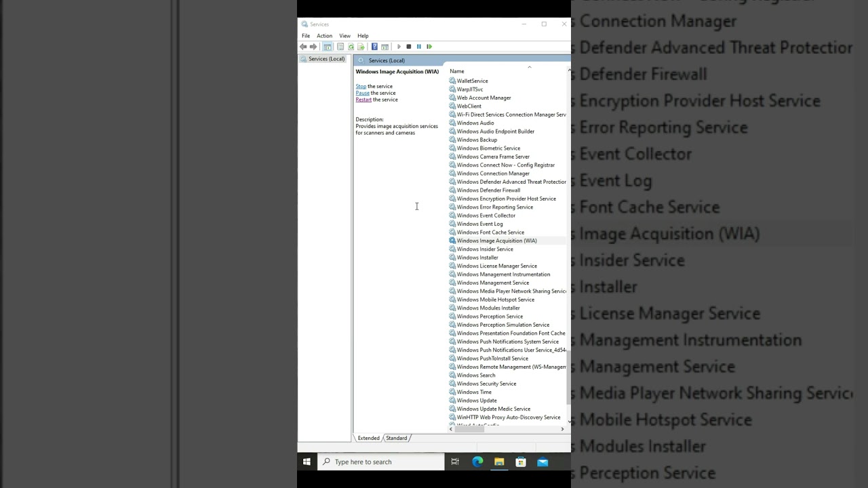Click the Refresh toolbar icon
Viewport: 868px width, 488px height.
tap(351, 47)
